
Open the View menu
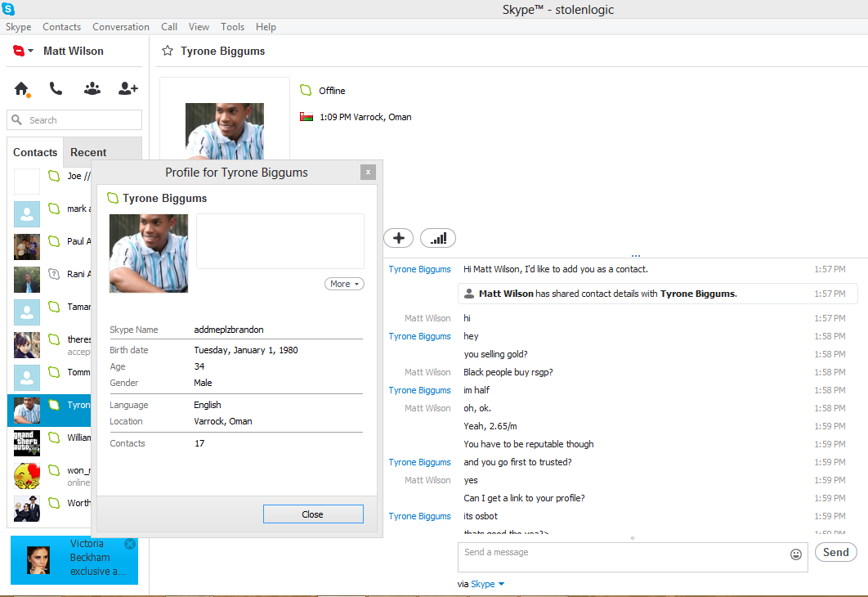click(x=199, y=27)
